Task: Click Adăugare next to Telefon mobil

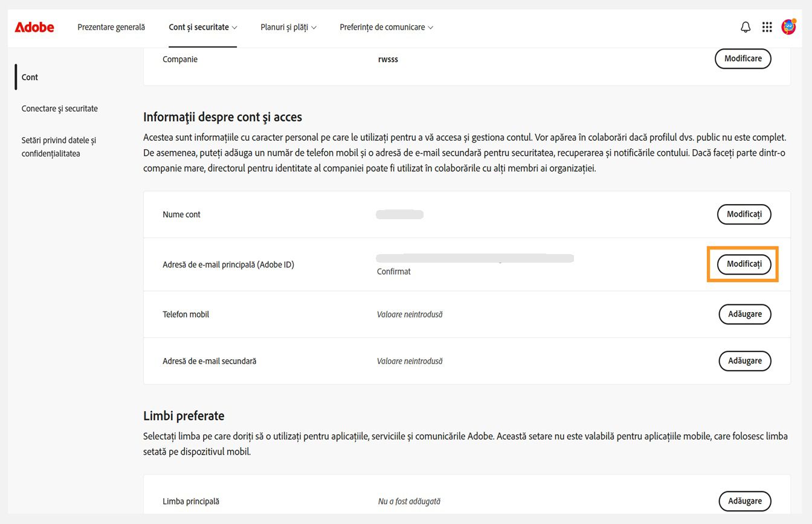Action: coord(744,314)
